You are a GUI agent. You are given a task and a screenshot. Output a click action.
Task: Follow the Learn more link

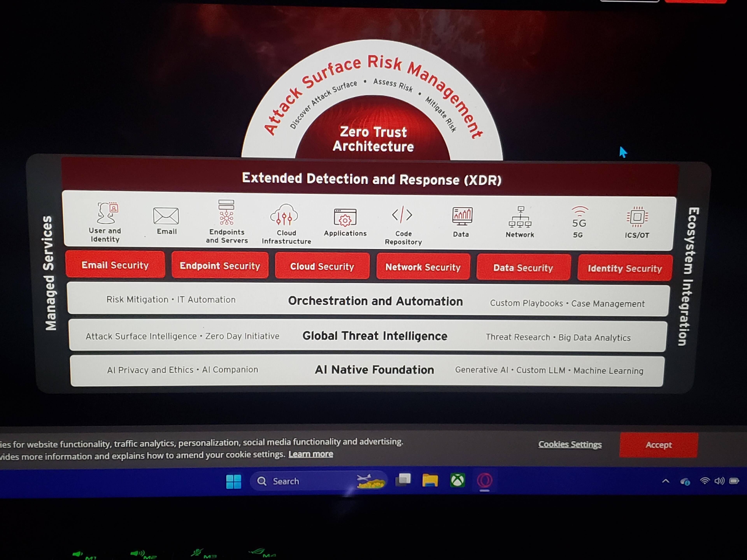pyautogui.click(x=310, y=454)
